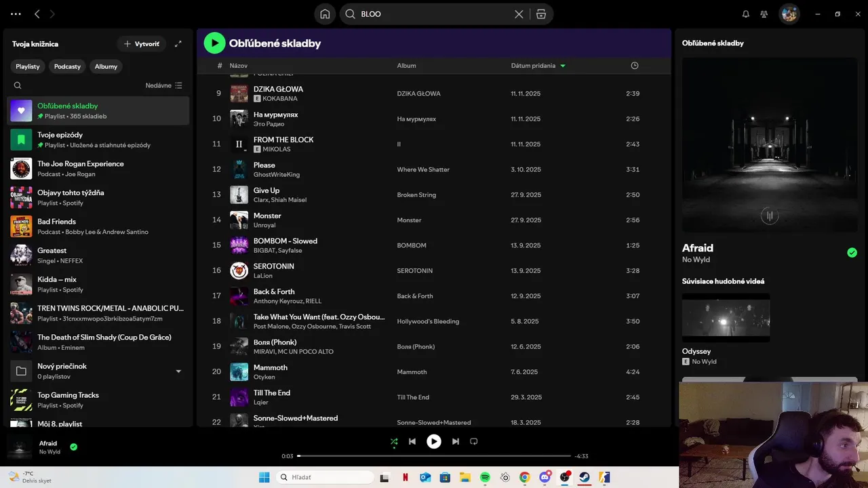Seek in the playback progress bar
The width and height of the screenshot is (868, 488).
(x=434, y=456)
